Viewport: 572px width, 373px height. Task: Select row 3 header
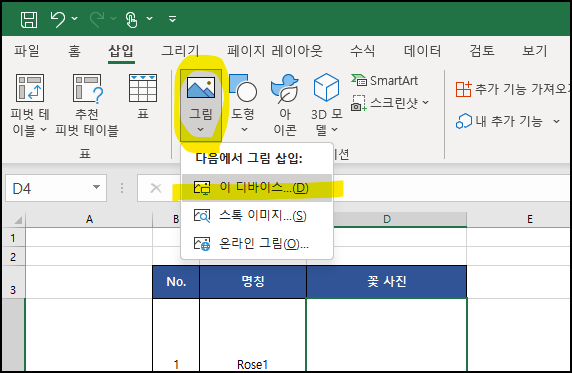point(13,282)
